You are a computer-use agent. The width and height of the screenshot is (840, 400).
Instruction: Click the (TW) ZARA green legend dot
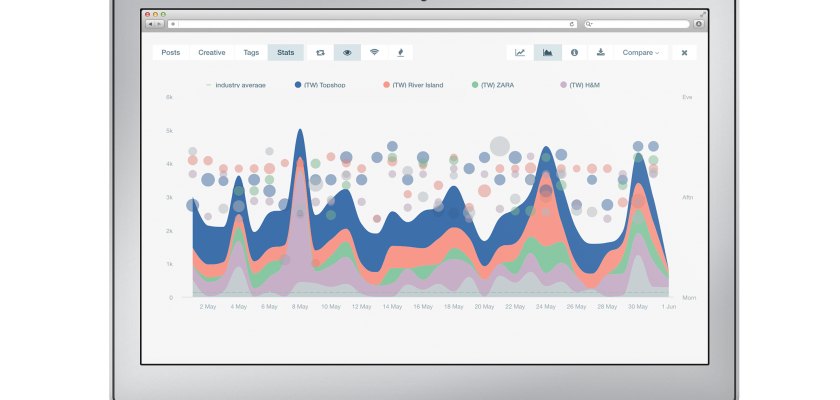[475, 85]
